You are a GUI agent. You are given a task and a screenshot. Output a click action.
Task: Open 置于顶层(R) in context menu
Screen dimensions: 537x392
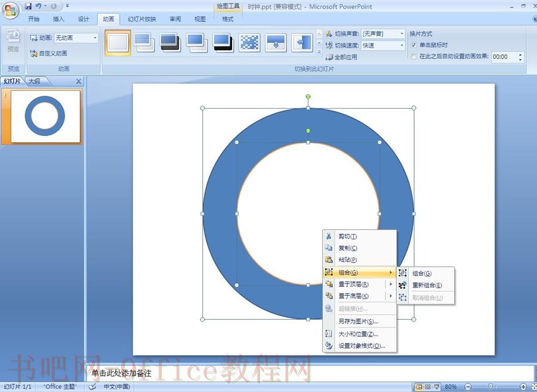(x=353, y=284)
